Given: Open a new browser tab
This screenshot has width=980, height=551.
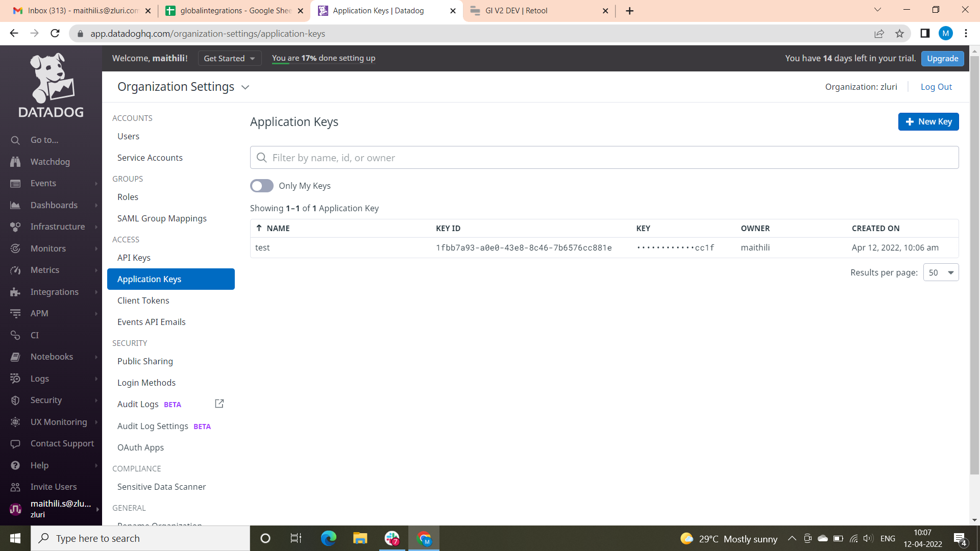Looking at the screenshot, I should 630,11.
